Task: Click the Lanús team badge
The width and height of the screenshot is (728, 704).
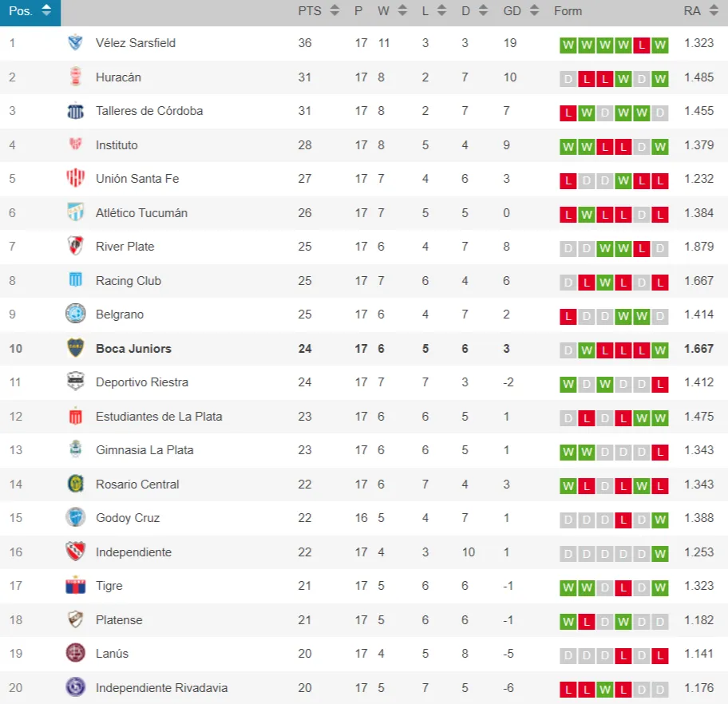Action: coord(75,653)
